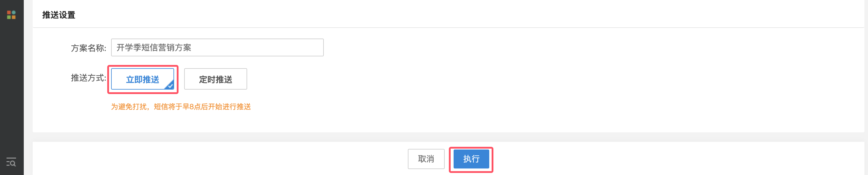
Task: Focus the 方案名称 input field
Action: click(217, 47)
